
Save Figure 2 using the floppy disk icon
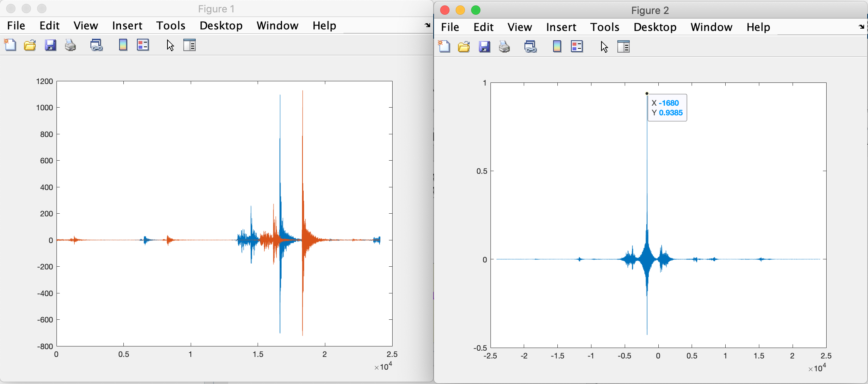tap(484, 47)
